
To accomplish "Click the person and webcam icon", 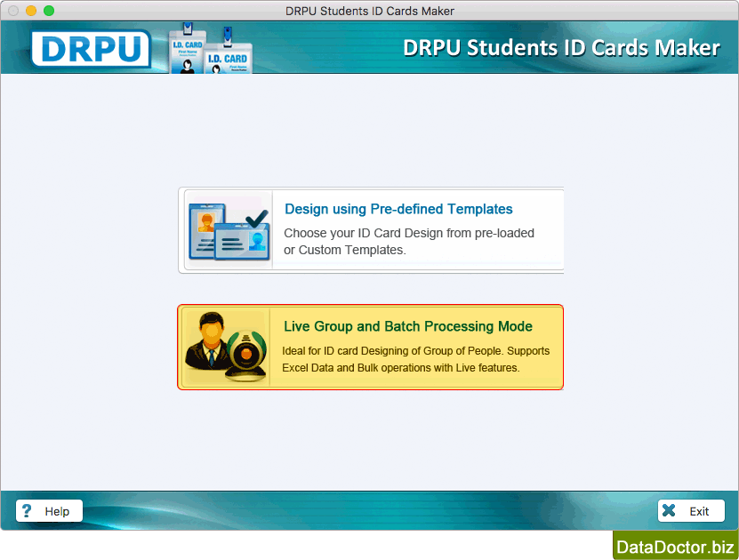I will [x=226, y=347].
